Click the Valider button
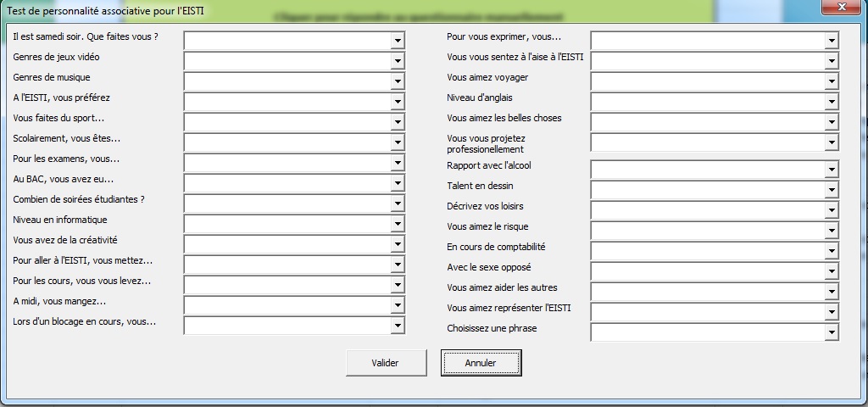 click(385, 363)
